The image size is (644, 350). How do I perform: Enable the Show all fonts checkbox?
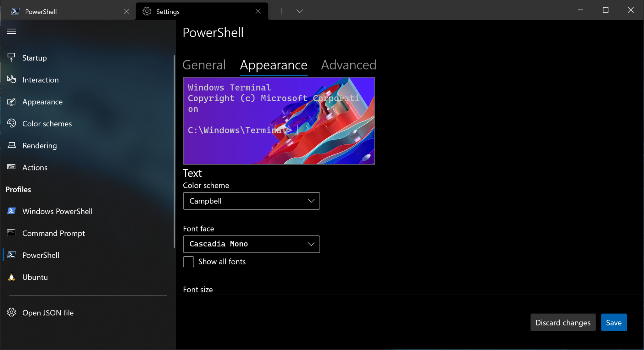(188, 262)
